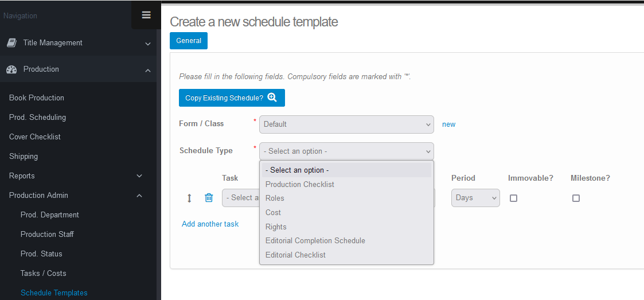Go to Cover Checklist page

tap(35, 137)
